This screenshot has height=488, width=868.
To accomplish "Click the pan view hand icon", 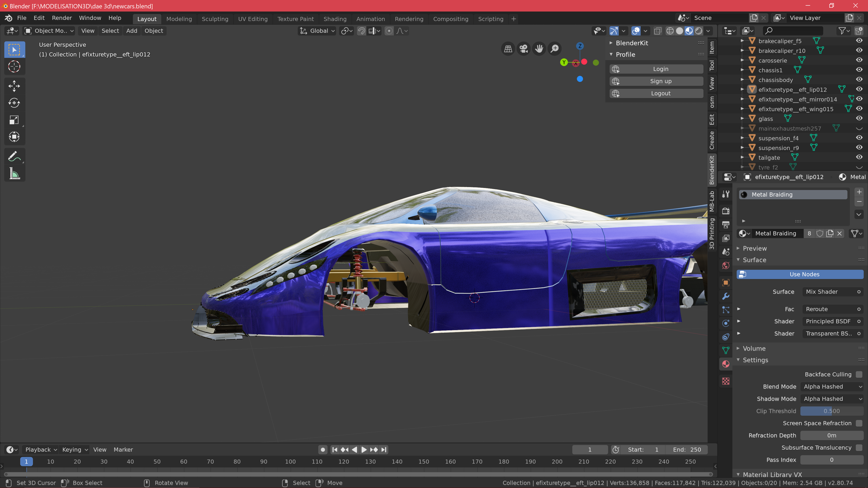I will pos(539,49).
